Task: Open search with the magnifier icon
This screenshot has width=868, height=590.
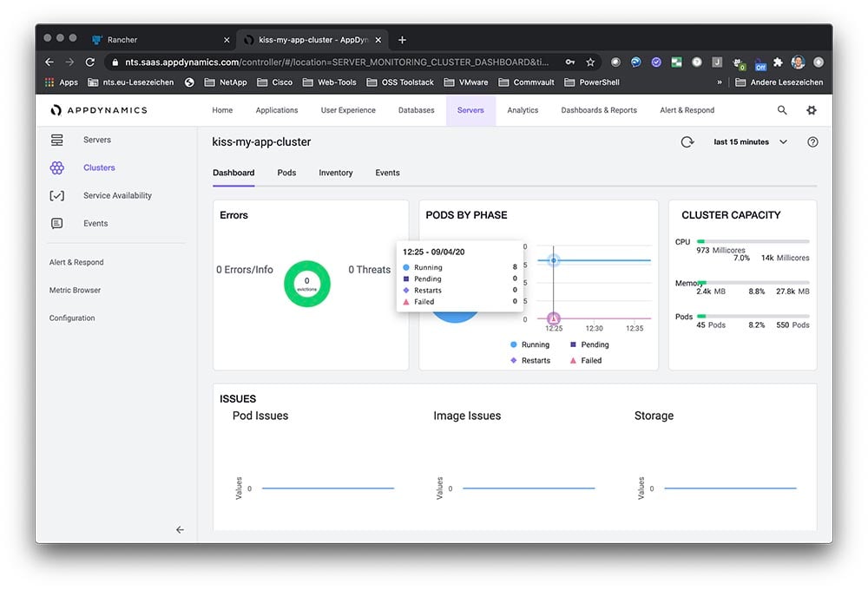Action: click(x=782, y=110)
